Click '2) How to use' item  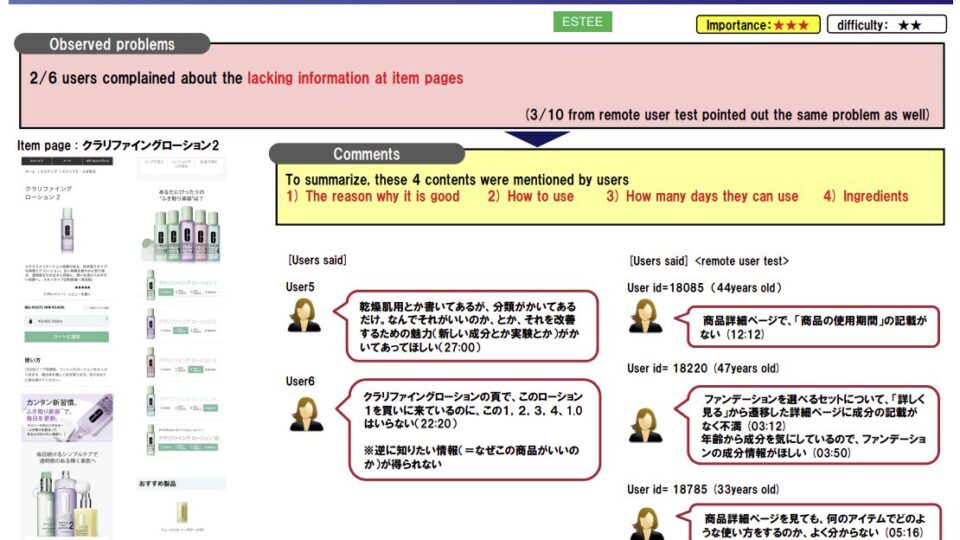pos(531,197)
